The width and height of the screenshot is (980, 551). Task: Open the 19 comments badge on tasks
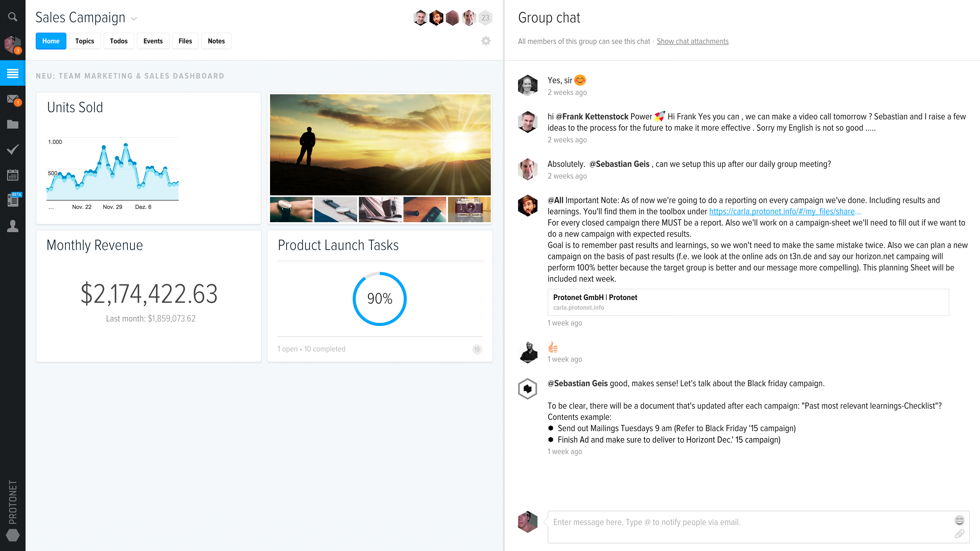click(x=477, y=349)
